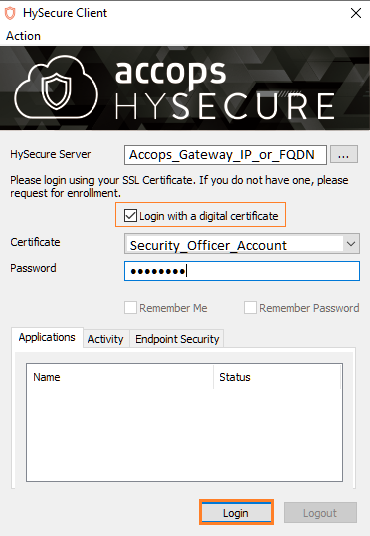Open server browse ellipsis button

click(344, 155)
